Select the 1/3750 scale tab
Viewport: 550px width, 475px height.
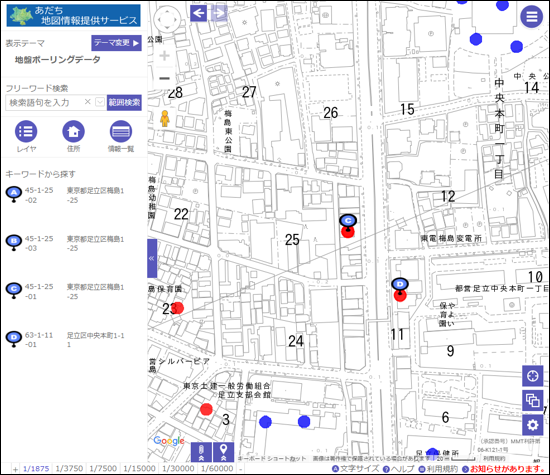[x=69, y=468]
